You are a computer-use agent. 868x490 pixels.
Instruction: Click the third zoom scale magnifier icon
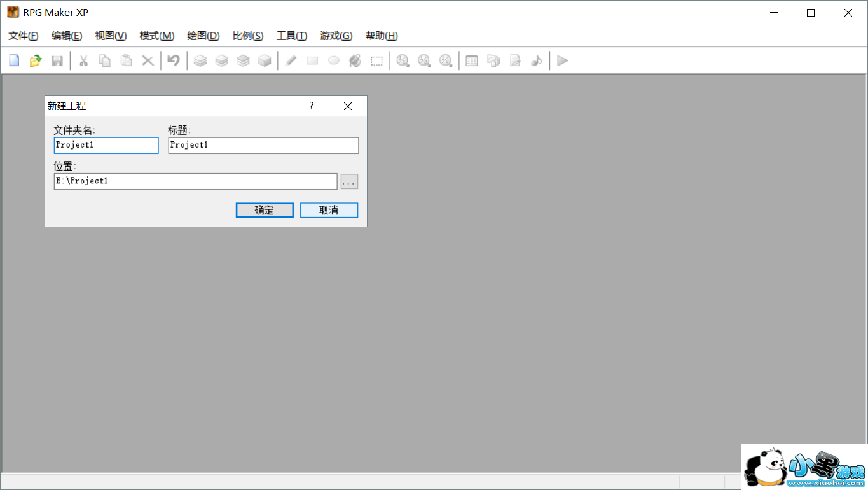coord(446,60)
